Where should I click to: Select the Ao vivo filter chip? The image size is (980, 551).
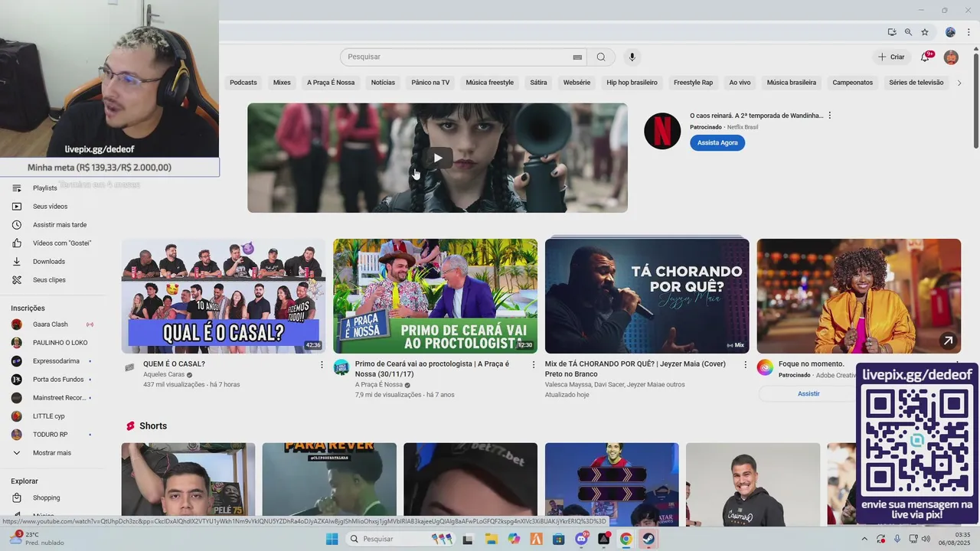click(740, 83)
